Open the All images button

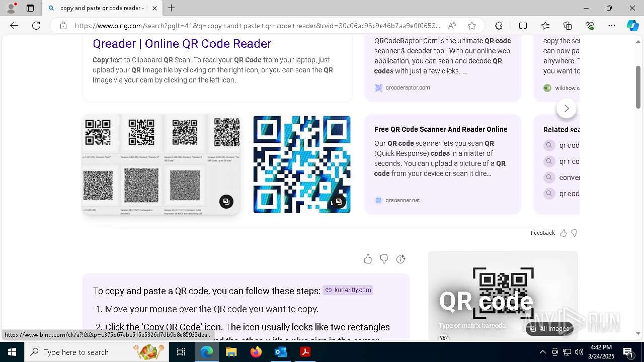coord(549,329)
